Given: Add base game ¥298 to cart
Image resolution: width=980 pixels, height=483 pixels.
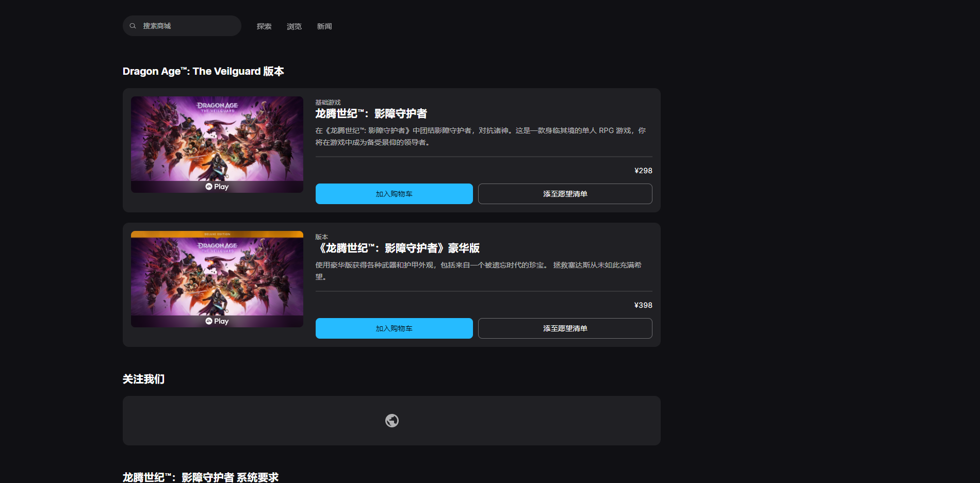Looking at the screenshot, I should point(394,194).
